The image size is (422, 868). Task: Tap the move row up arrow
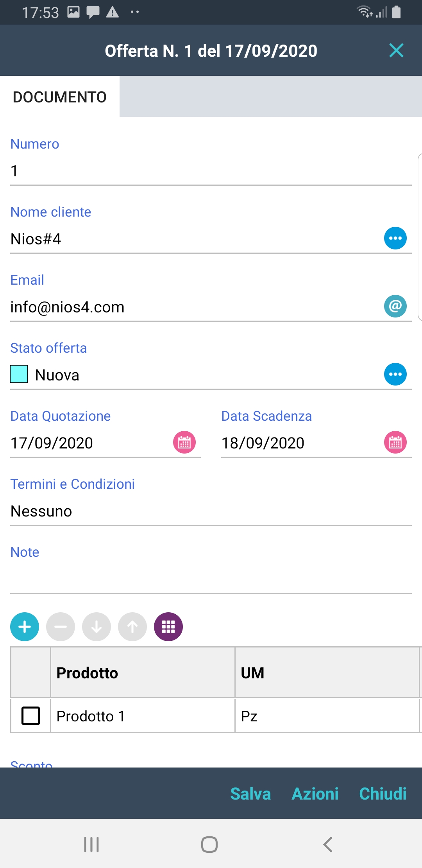(x=132, y=627)
